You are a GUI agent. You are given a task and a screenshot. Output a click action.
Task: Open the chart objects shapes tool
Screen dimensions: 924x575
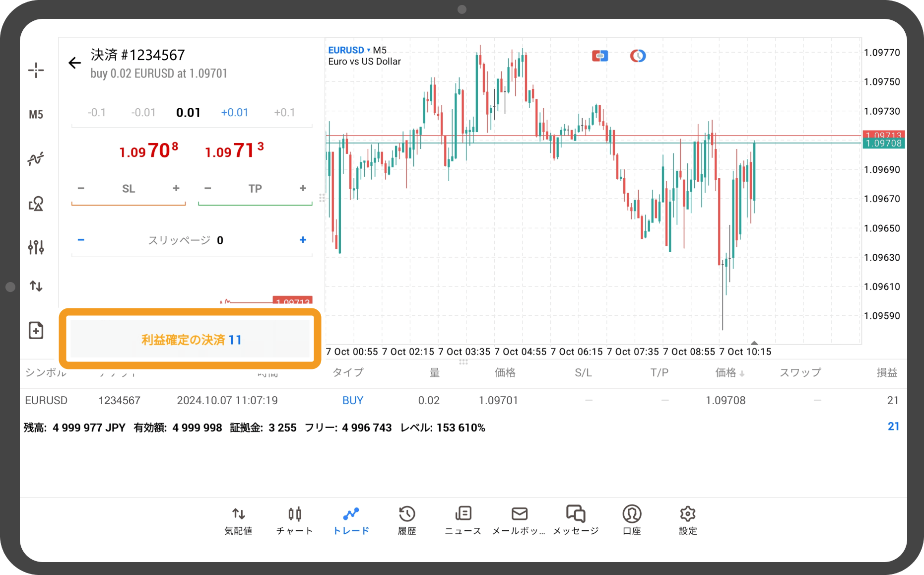click(x=36, y=203)
